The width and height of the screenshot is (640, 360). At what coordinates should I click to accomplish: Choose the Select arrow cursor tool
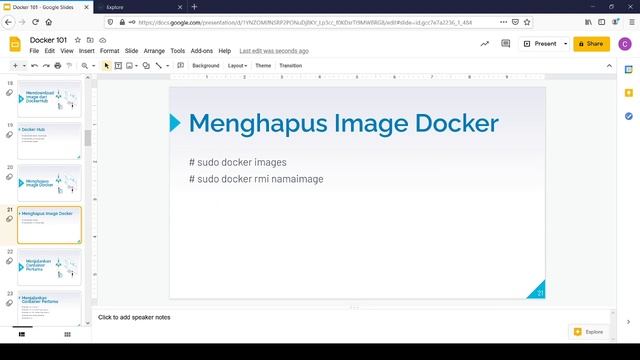[107, 66]
